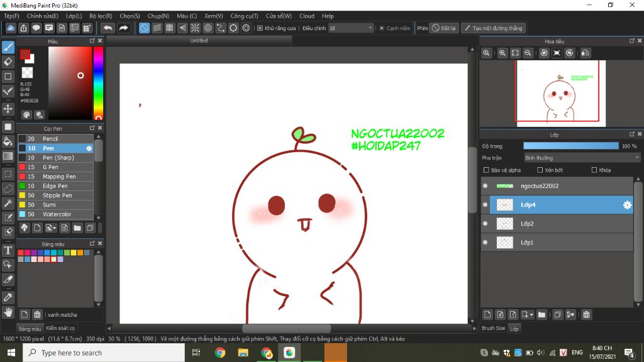Expand the add-brush dropdown arrow
This screenshot has width=644, height=362.
point(54,228)
